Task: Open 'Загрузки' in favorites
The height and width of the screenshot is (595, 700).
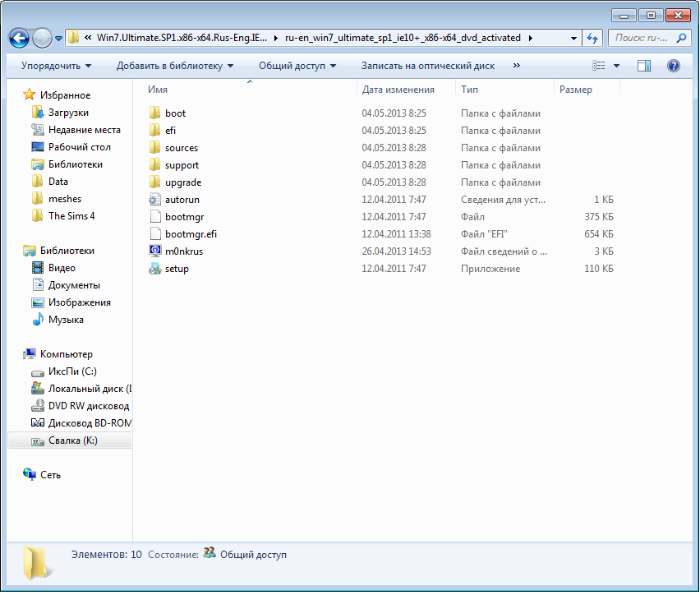Action: [68, 113]
